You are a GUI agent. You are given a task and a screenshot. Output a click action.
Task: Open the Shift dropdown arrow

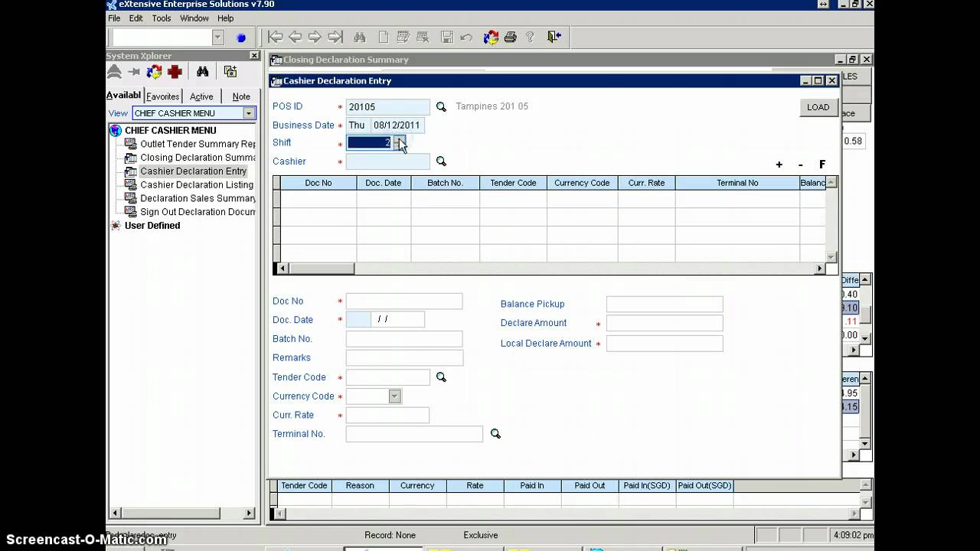[400, 143]
